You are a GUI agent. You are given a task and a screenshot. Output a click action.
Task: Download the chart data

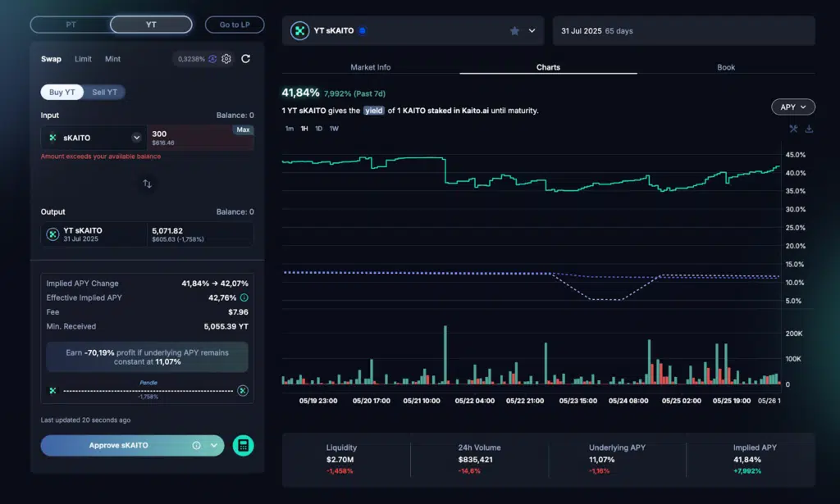click(809, 129)
